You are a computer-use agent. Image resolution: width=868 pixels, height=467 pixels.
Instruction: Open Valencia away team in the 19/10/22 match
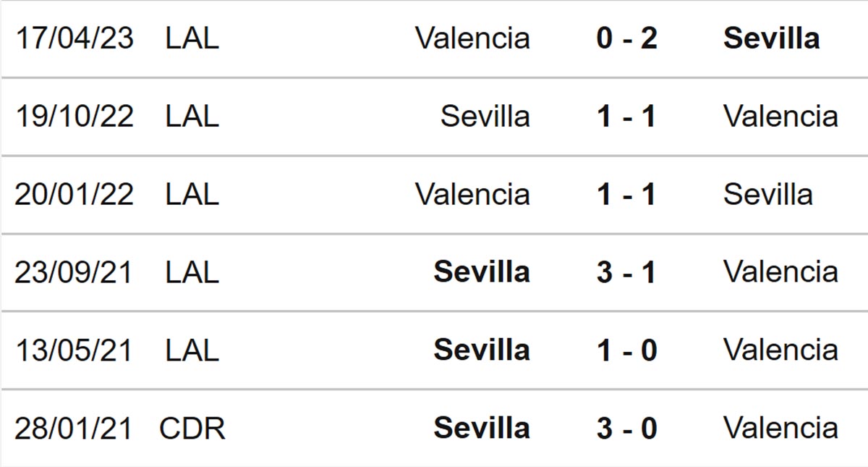pyautogui.click(x=780, y=117)
